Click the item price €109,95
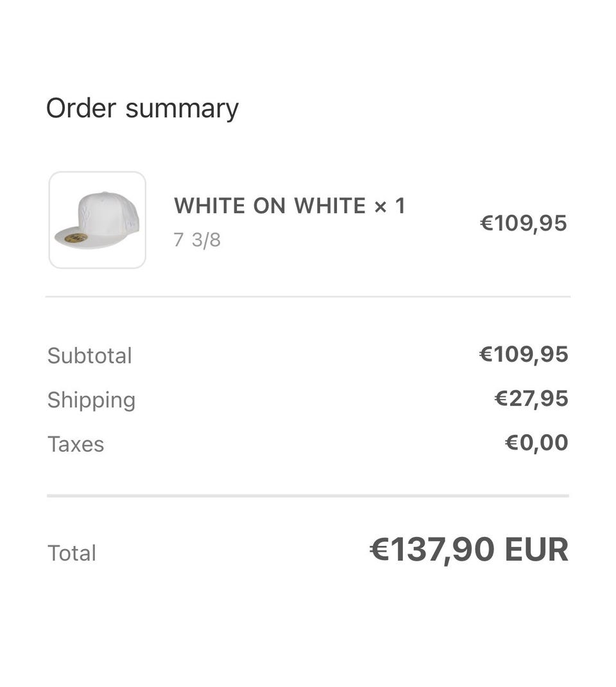The image size is (616, 687). (x=523, y=223)
